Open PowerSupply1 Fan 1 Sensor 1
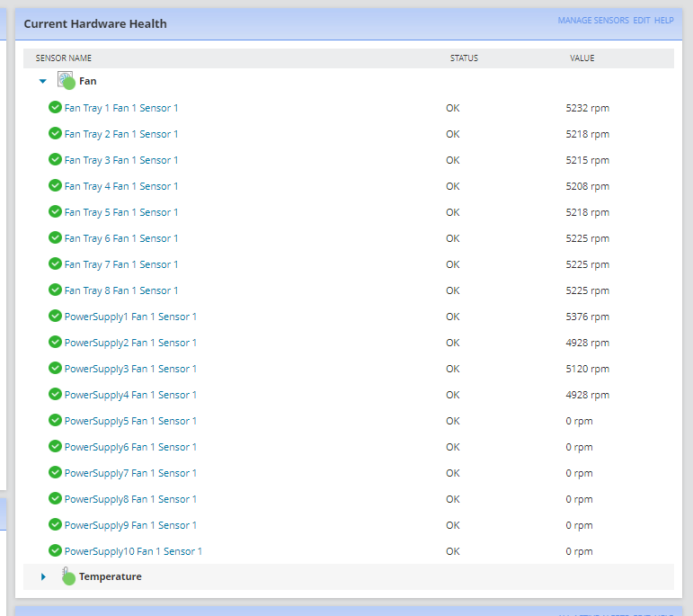Image resolution: width=693 pixels, height=616 pixels. 130,317
